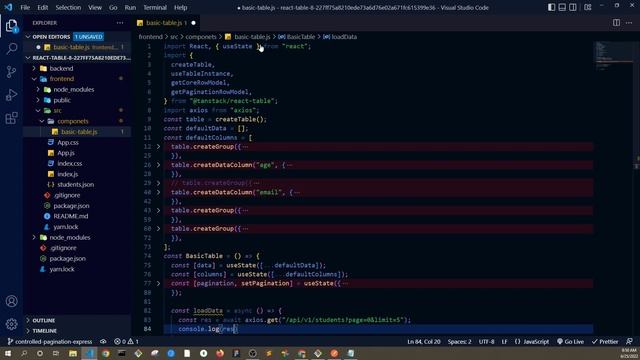This screenshot has height=360, width=640.
Task: Open App.css in explorer
Action: (68, 142)
